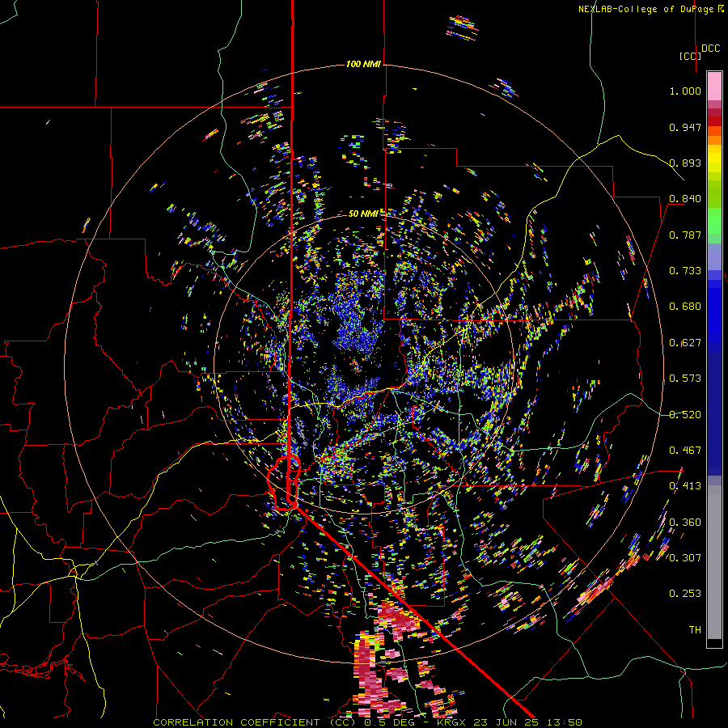Click the [CC] legend unit label
The image size is (728, 728).
690,56
